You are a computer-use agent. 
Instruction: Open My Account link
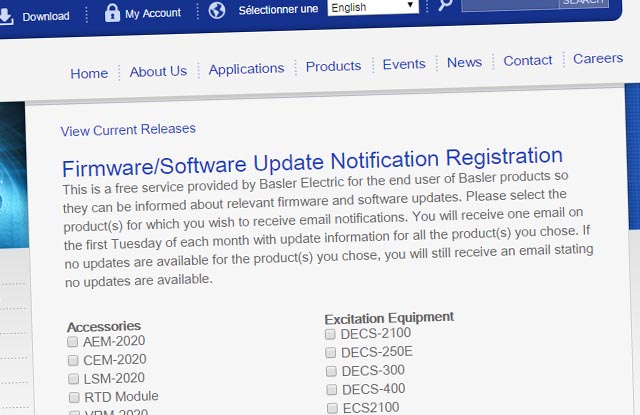coord(153,13)
